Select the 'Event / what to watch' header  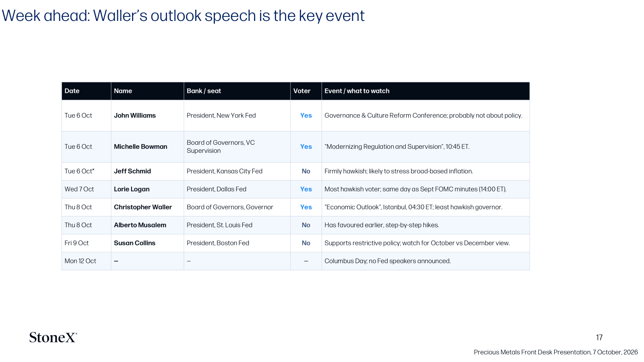425,91
